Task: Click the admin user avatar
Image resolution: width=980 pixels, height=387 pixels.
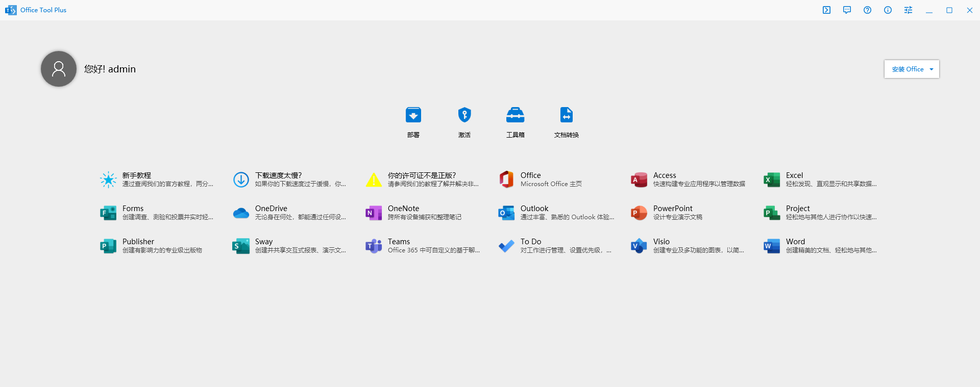Action: point(59,69)
